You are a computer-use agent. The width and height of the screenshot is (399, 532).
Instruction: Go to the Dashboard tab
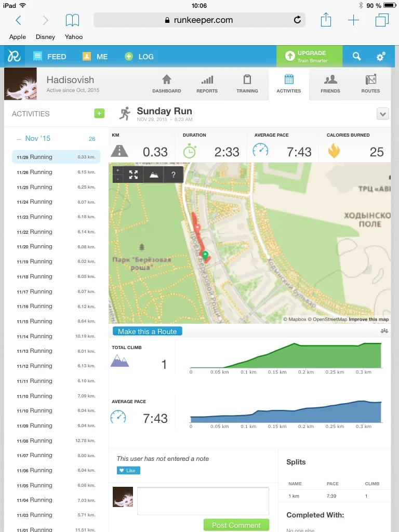(x=167, y=84)
